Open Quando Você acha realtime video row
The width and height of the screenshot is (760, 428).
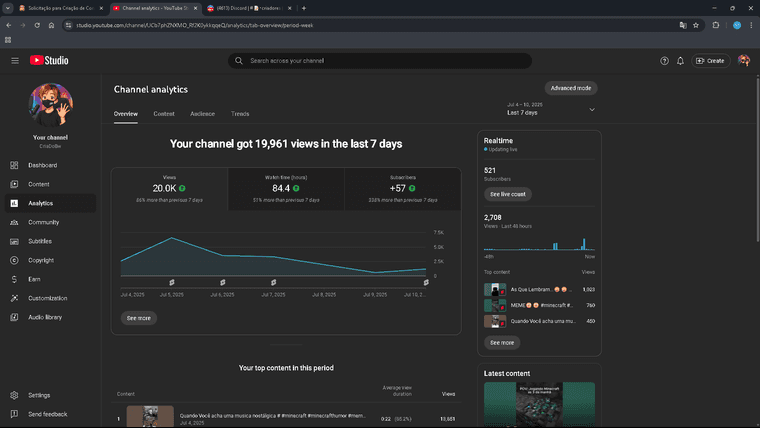click(x=539, y=321)
